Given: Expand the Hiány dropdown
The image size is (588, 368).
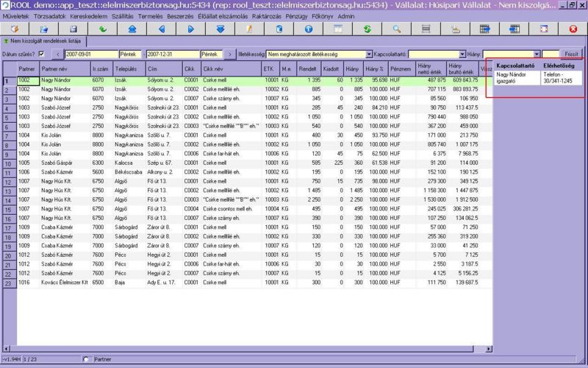Looking at the screenshot, I should (537, 54).
